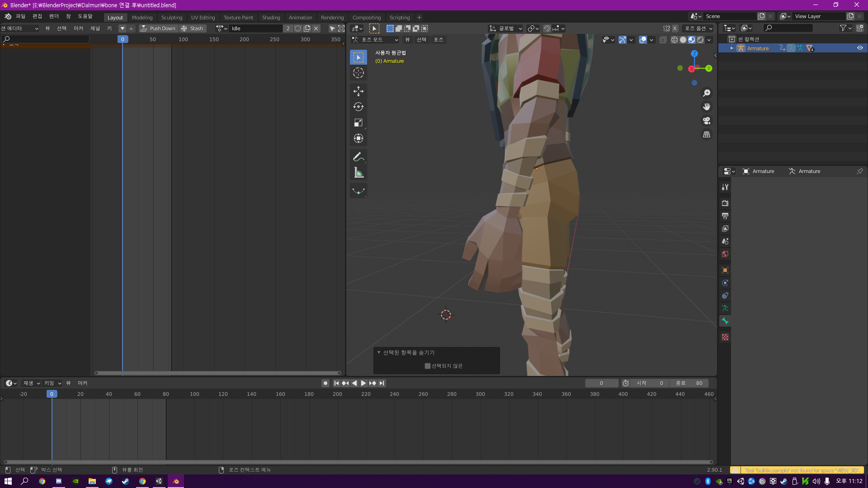Open the 키잉 keying dropdown
The image size is (868, 488).
(52, 383)
